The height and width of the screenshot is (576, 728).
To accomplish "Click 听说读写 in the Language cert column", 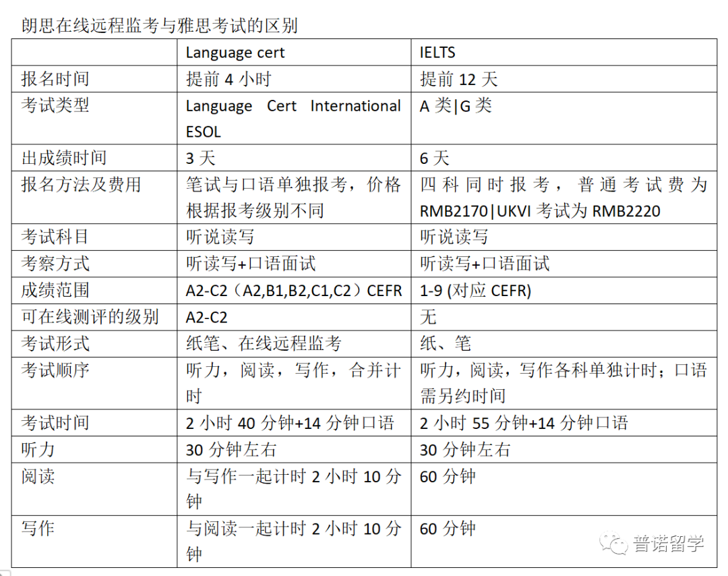I will [x=220, y=237].
